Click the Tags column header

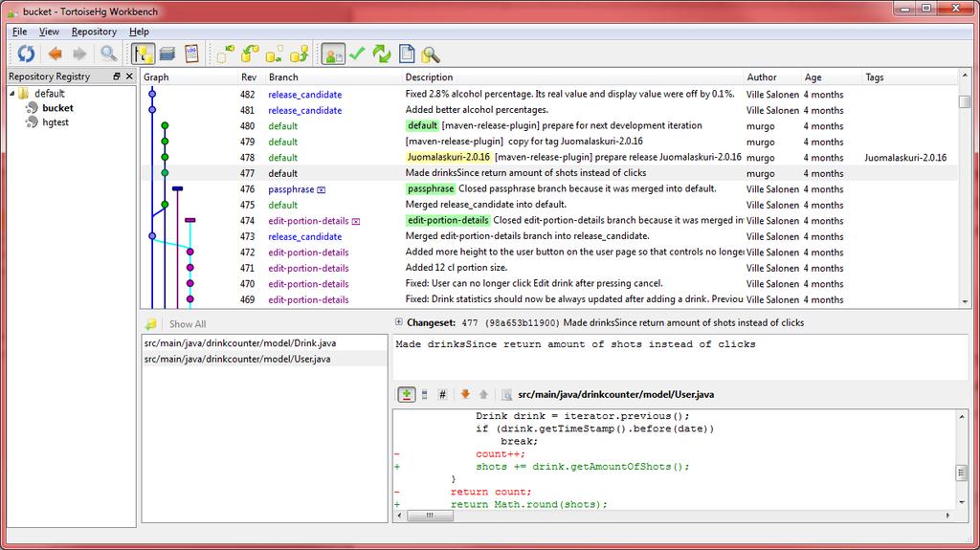(x=909, y=77)
